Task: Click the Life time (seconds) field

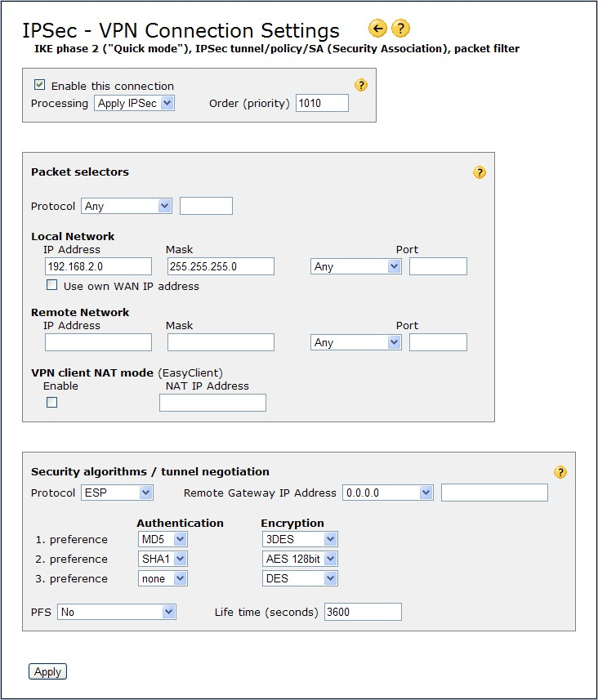Action: tap(363, 612)
